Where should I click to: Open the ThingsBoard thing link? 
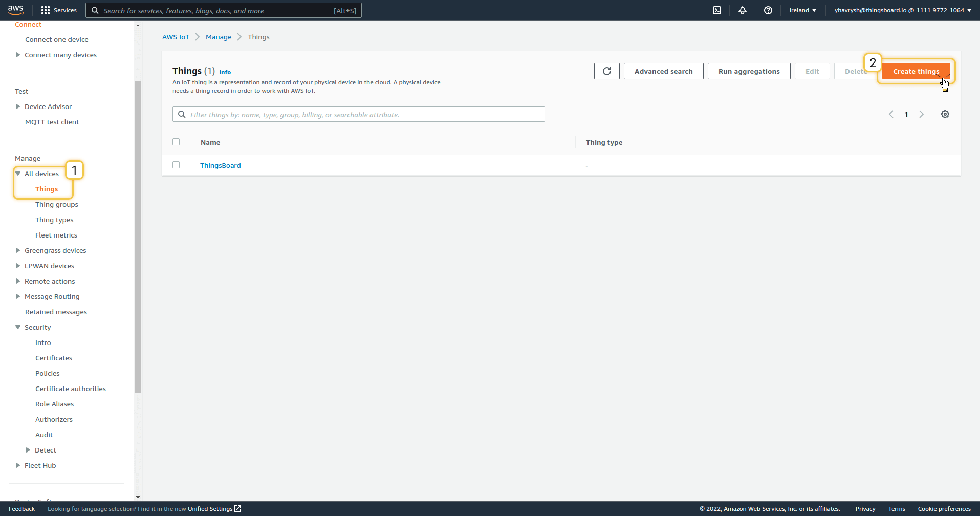click(220, 165)
